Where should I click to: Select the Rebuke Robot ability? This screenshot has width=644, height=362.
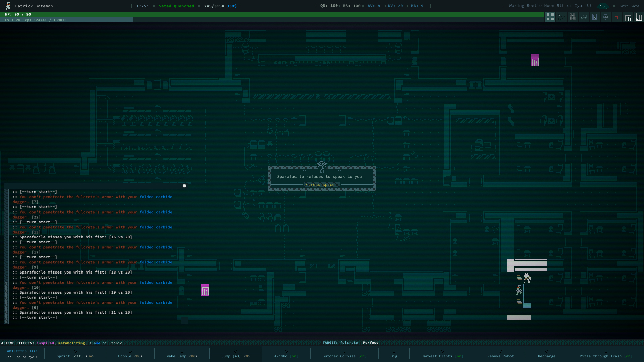(x=500, y=356)
